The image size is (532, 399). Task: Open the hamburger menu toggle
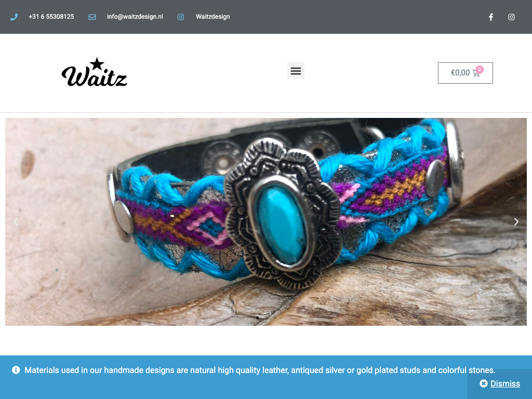[296, 71]
